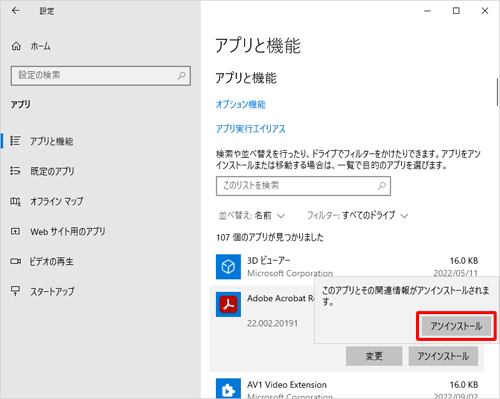This screenshot has height=399, width=500.
Task: Close the settings window
Action: pos(485,11)
